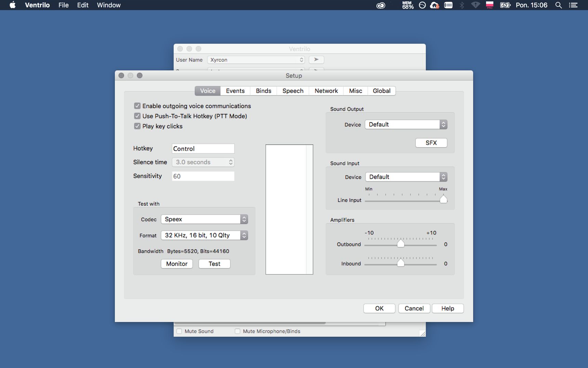Open the Apple menu
Image resolution: width=588 pixels, height=368 pixels.
coord(12,5)
